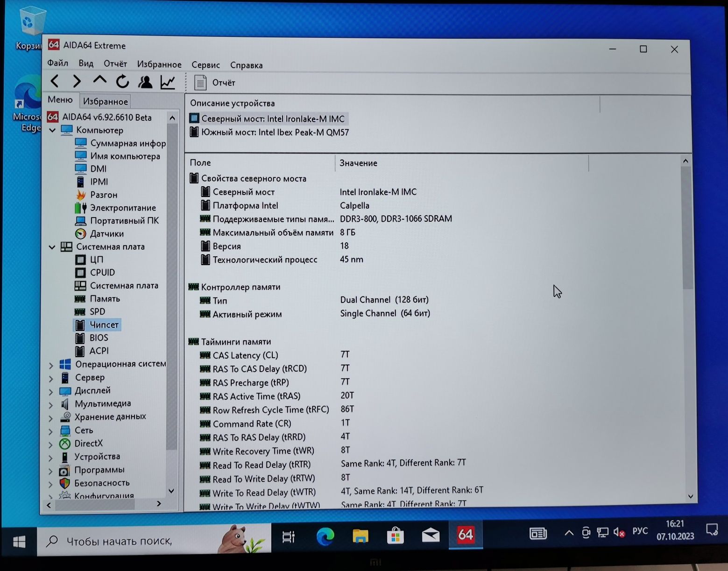Expand the Сеть tree node
This screenshot has width=728, height=571.
pos(51,431)
